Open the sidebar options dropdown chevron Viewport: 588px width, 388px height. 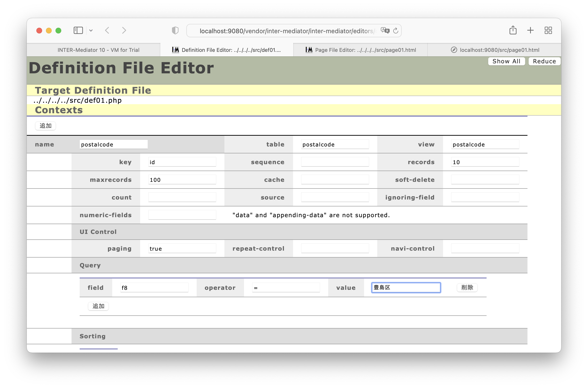91,30
